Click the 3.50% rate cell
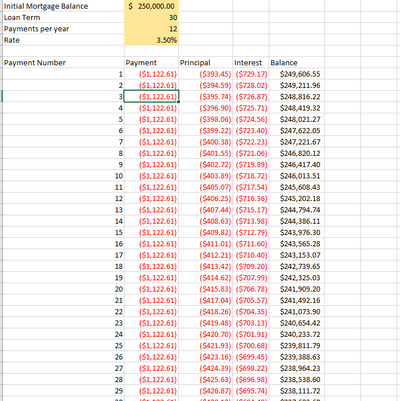Screen dimensions: 400x401 click(151, 40)
